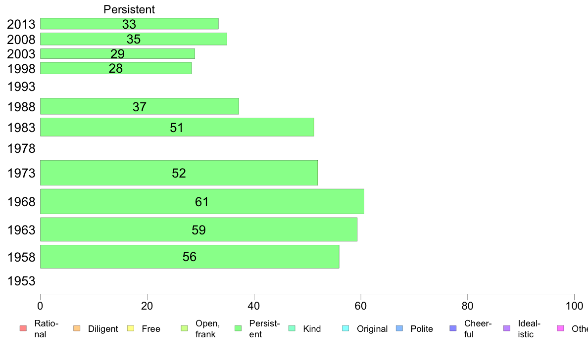The width and height of the screenshot is (588, 364).
Task: Select the 1968 bar with value 61
Action: point(202,201)
